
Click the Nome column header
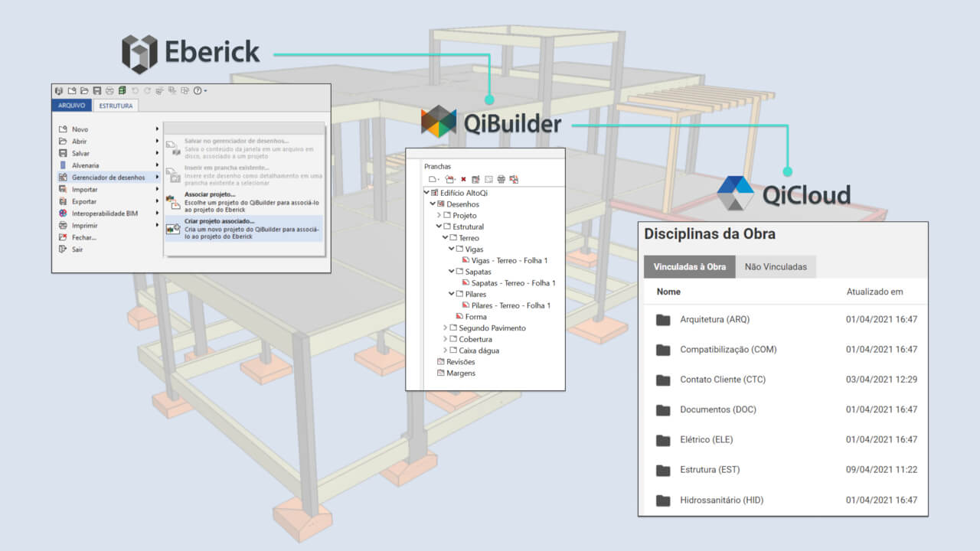[x=668, y=292]
